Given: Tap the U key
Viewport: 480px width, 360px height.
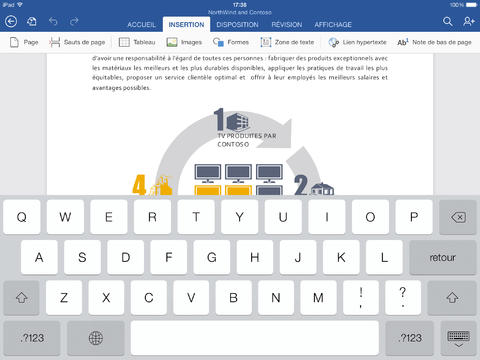Looking at the screenshot, I should 283,217.
